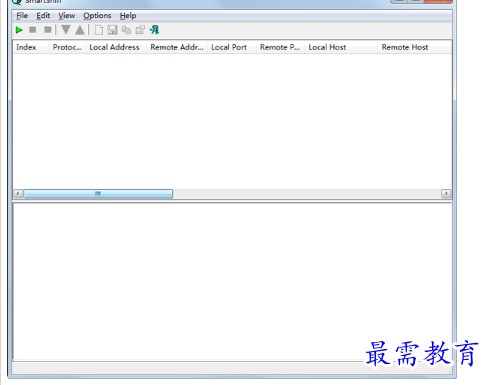Click the gray stop capture square icon
This screenshot has width=487, height=385.
coord(33,30)
